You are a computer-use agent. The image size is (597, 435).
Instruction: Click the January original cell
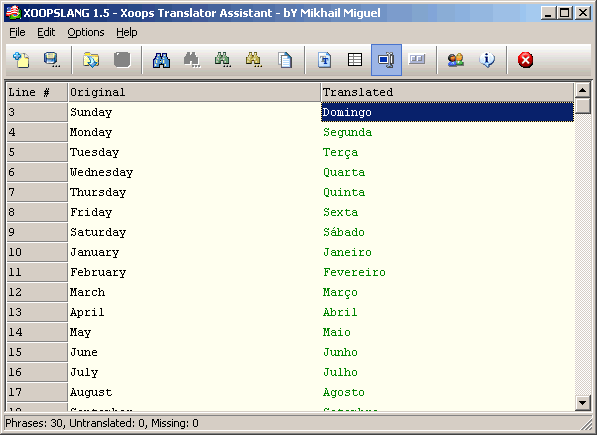click(194, 252)
